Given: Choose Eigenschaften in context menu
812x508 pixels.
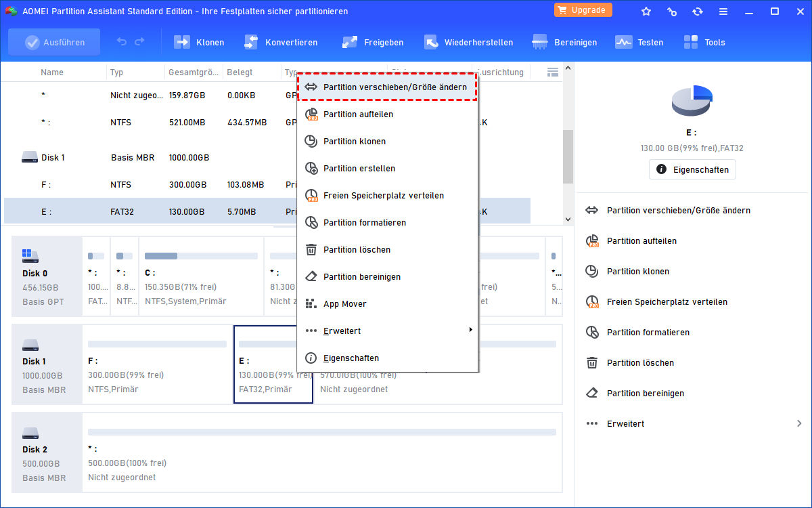Looking at the screenshot, I should 388,358.
